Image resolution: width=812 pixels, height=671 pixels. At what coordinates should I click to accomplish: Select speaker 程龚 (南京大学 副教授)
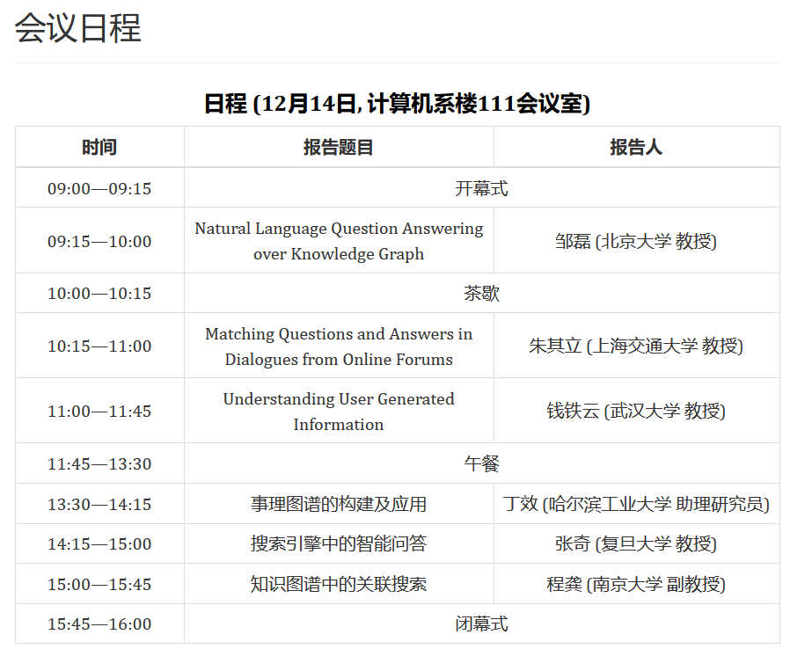(636, 585)
